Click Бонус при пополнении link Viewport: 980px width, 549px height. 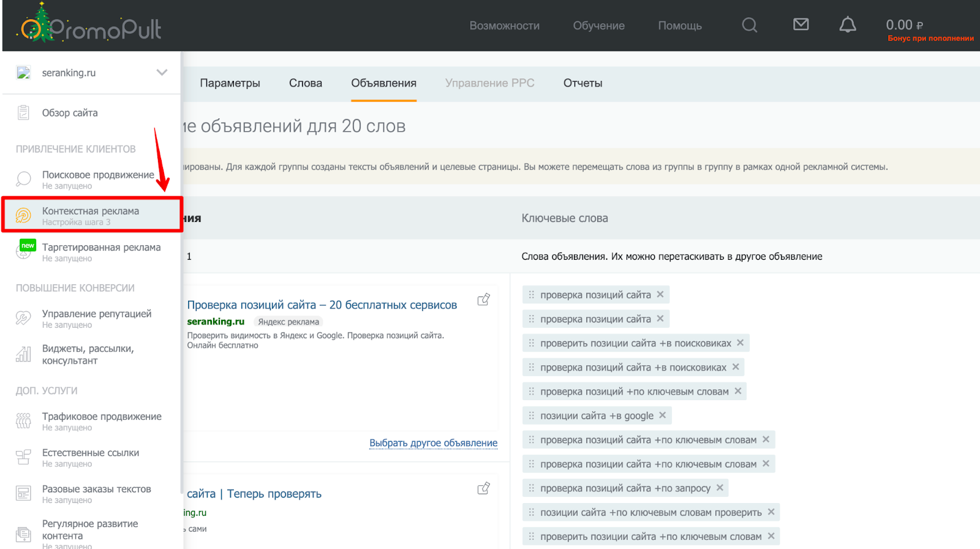(x=930, y=39)
